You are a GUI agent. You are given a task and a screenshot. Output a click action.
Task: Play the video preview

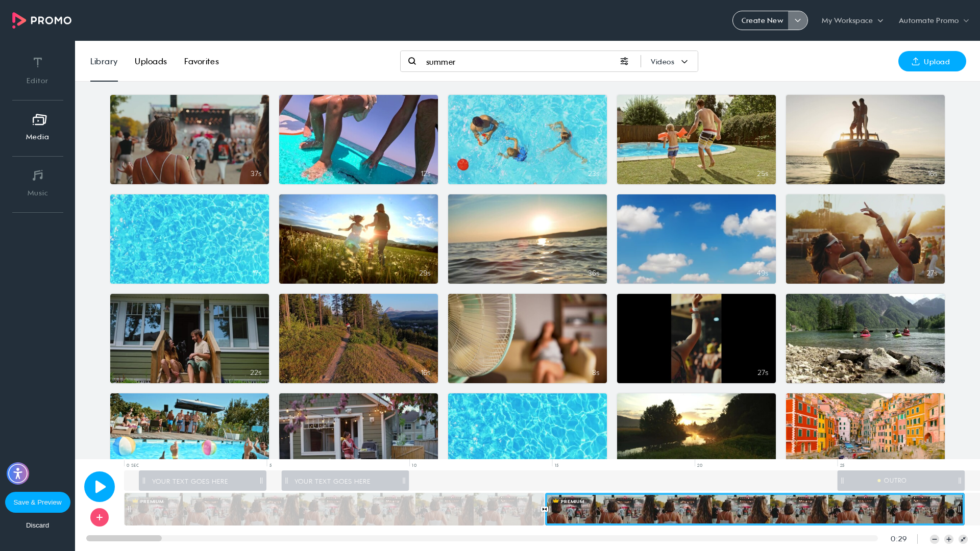pos(100,487)
